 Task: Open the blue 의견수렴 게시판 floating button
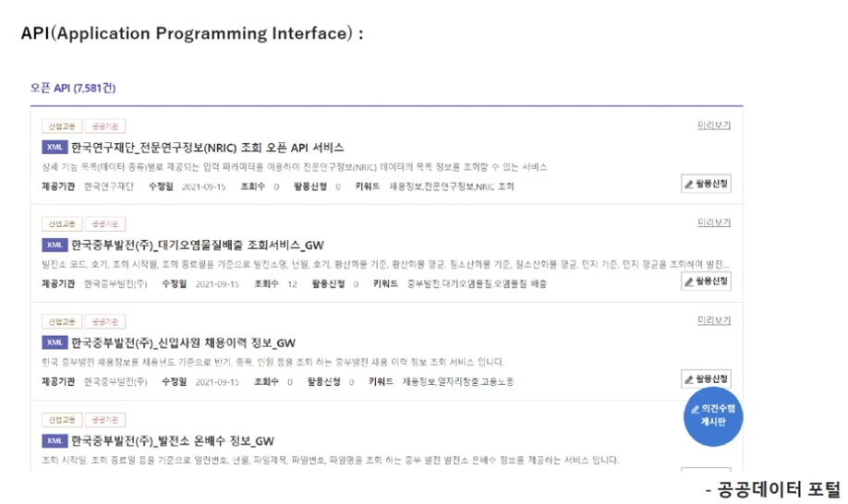[713, 416]
